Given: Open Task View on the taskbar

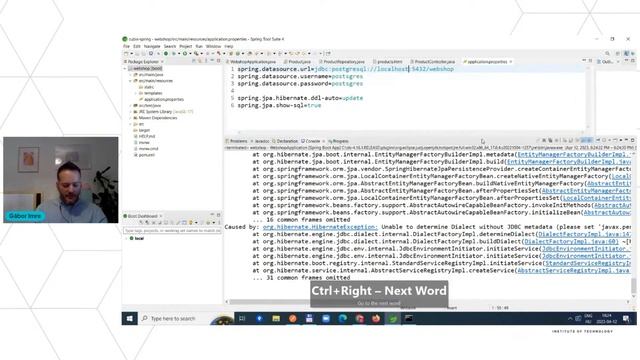Looking at the screenshot, I should tap(242, 318).
